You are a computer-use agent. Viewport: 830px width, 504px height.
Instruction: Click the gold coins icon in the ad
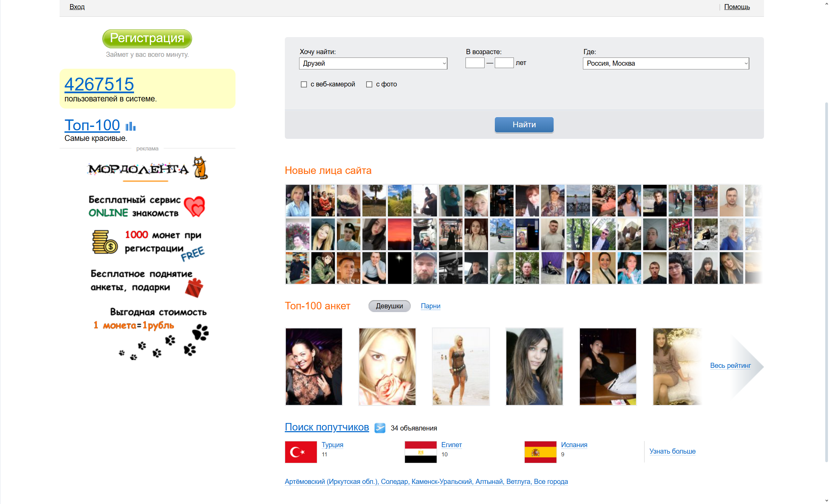(x=105, y=242)
